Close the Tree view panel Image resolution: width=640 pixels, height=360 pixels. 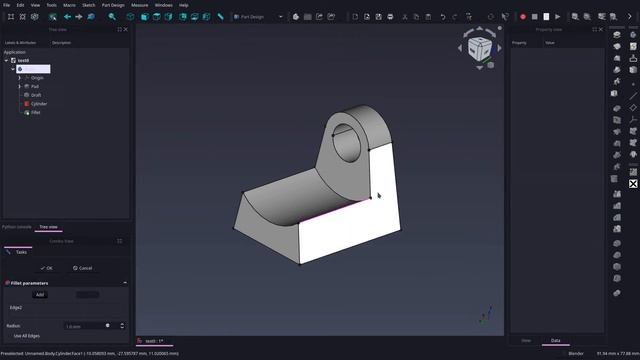pos(126,29)
